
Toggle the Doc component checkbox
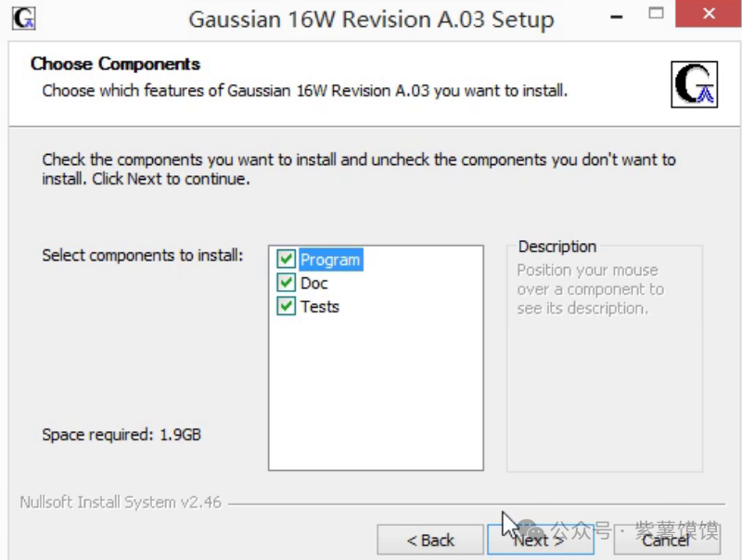287,283
